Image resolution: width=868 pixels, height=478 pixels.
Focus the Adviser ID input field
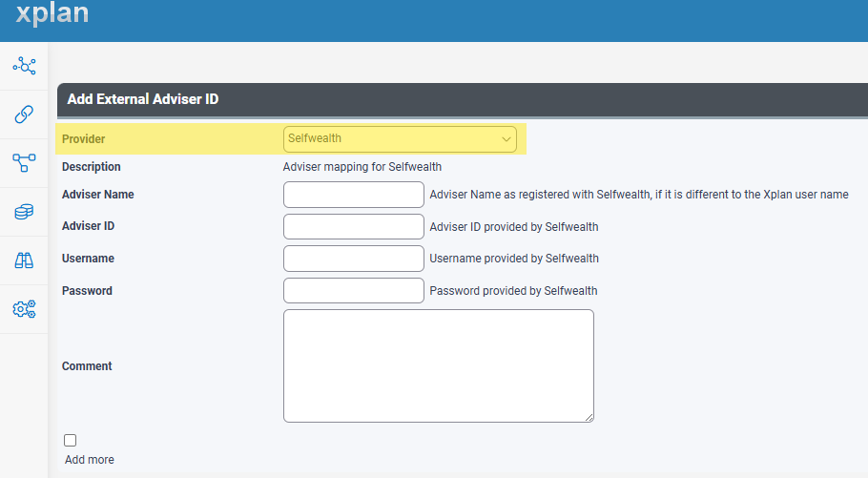[354, 226]
